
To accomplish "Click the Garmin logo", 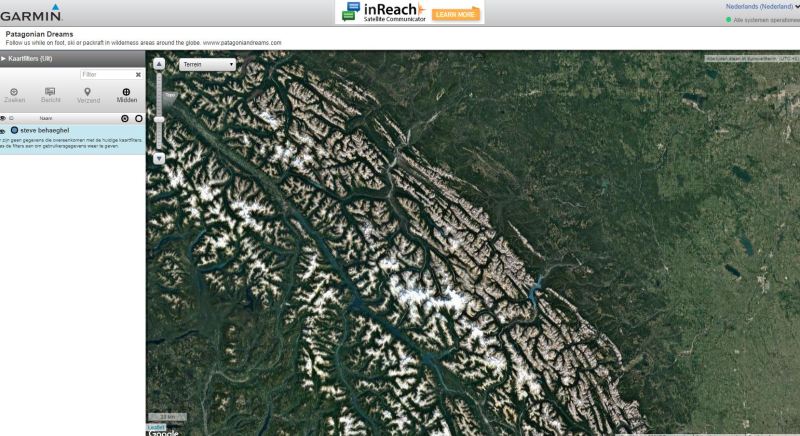I will [x=31, y=13].
